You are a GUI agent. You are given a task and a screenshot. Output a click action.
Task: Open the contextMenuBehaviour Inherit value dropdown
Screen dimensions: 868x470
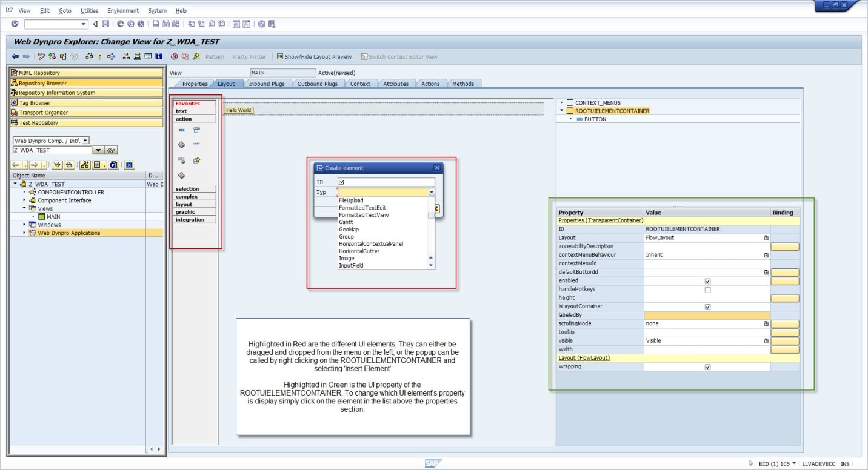766,255
